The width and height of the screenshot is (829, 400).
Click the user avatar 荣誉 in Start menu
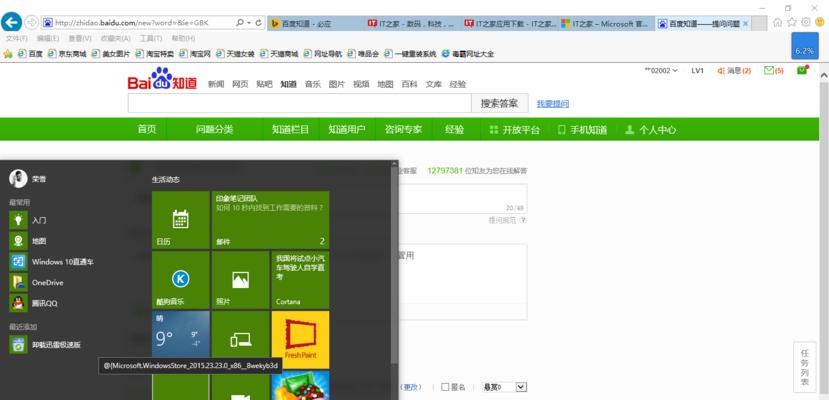click(18, 179)
